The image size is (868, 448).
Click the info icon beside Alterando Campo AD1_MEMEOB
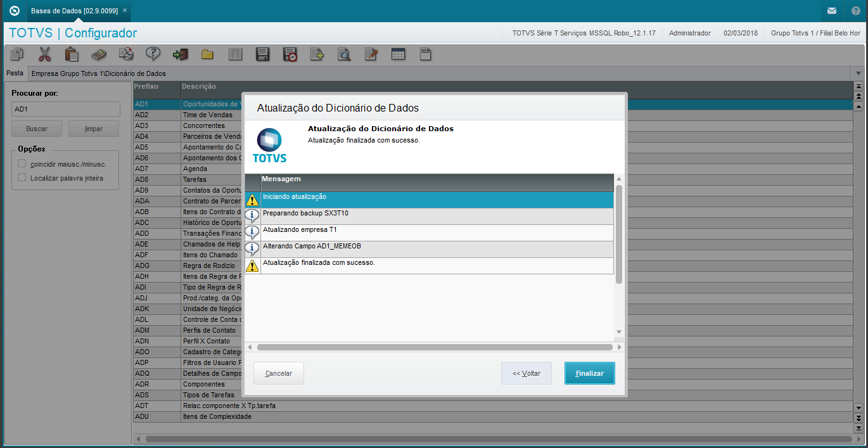[x=252, y=249]
